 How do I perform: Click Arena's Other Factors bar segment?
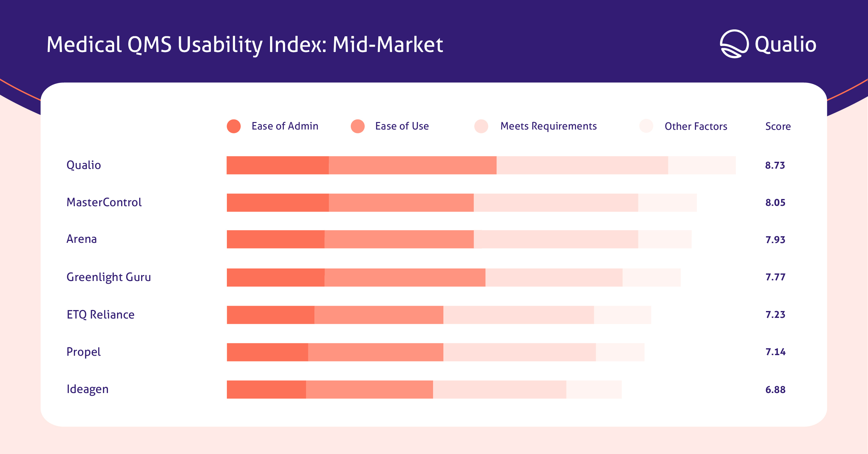pos(665,239)
